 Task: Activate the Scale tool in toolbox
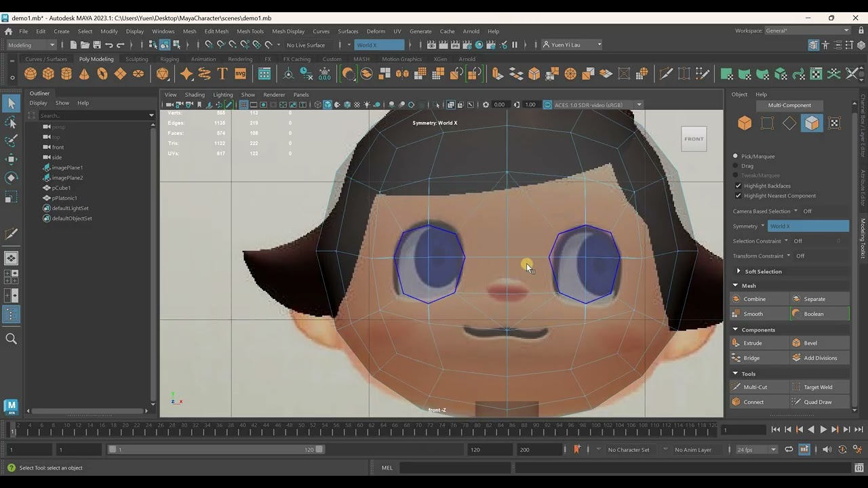[x=11, y=198]
